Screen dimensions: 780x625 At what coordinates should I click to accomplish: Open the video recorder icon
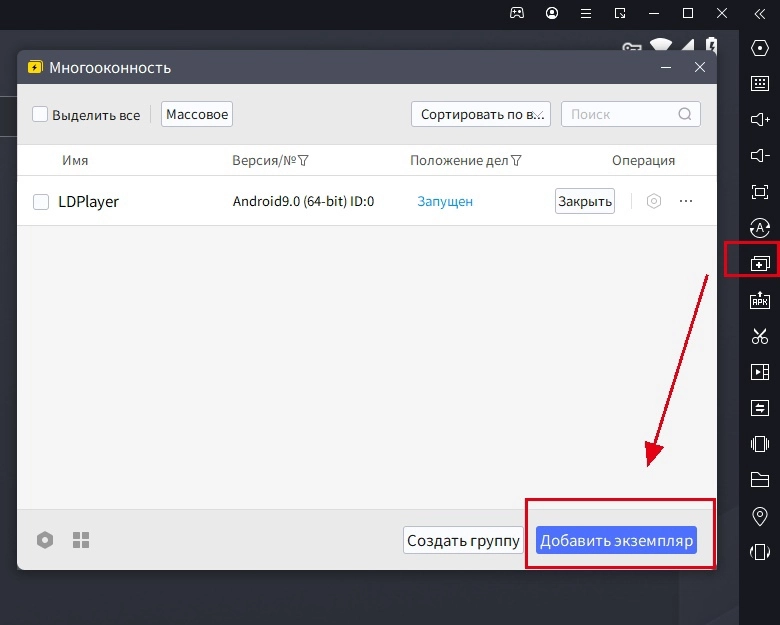pyautogui.click(x=759, y=372)
